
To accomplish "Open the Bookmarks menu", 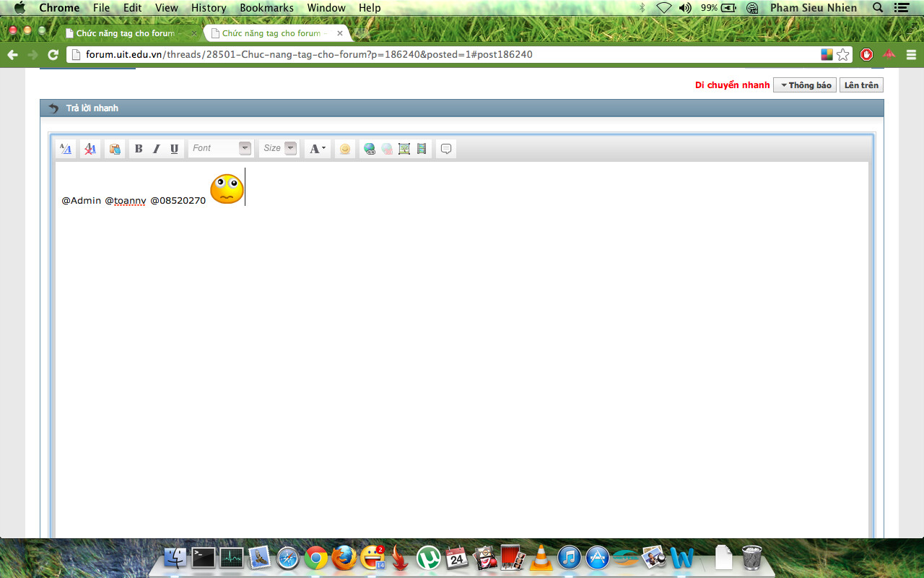I will (x=266, y=8).
